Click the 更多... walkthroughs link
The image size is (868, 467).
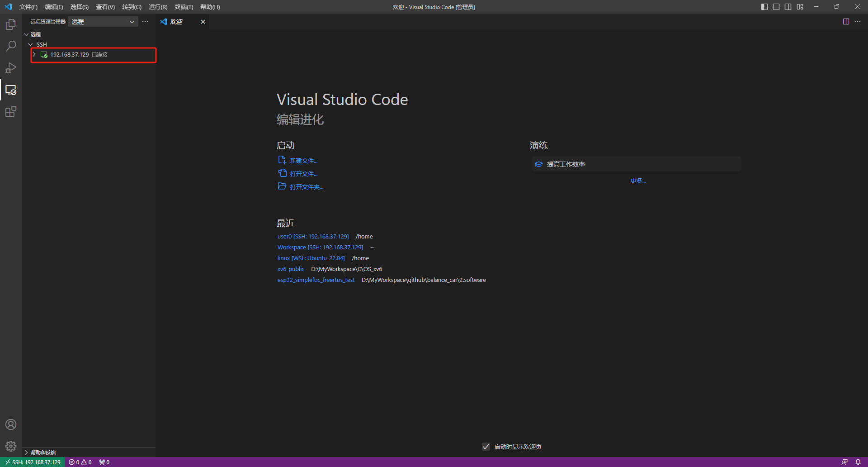pos(638,181)
